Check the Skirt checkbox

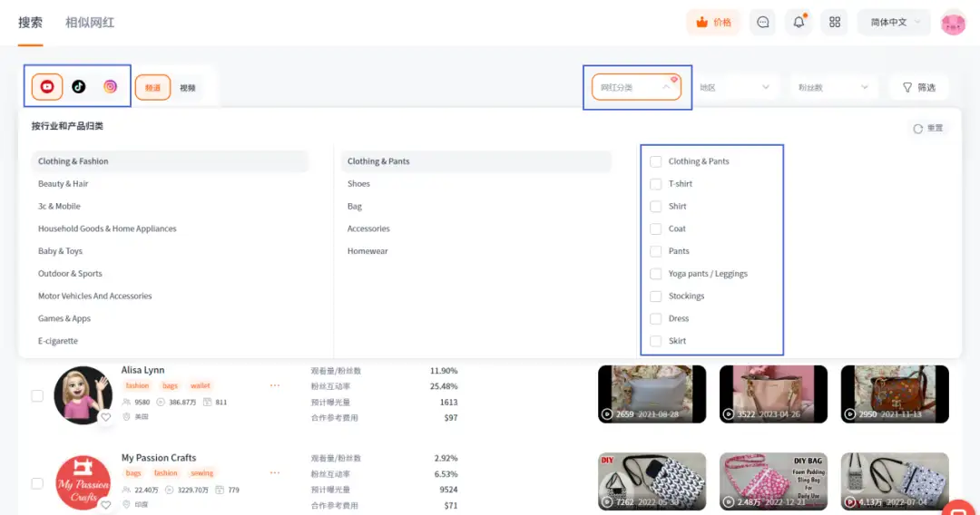click(656, 341)
